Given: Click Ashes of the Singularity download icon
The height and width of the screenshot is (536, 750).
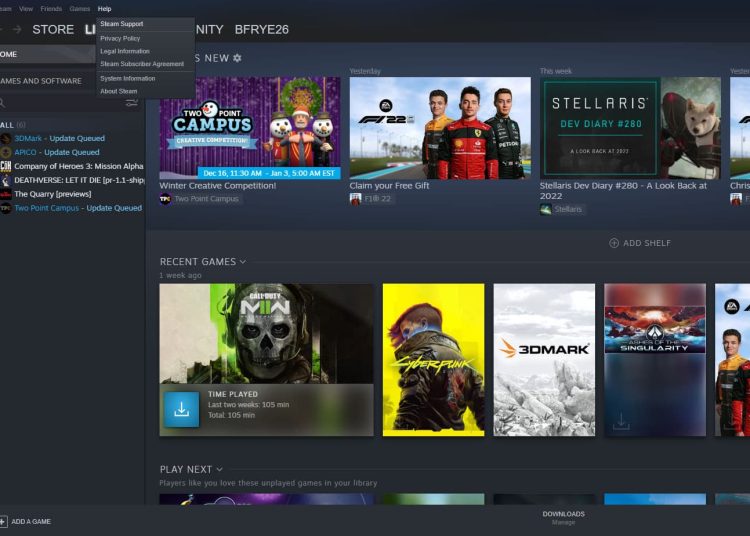Looking at the screenshot, I should [621, 421].
